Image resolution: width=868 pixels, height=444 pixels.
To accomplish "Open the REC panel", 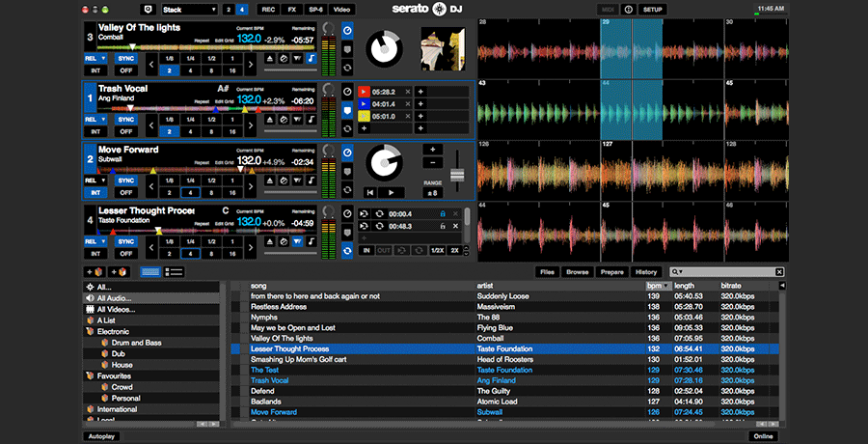I will point(268,10).
